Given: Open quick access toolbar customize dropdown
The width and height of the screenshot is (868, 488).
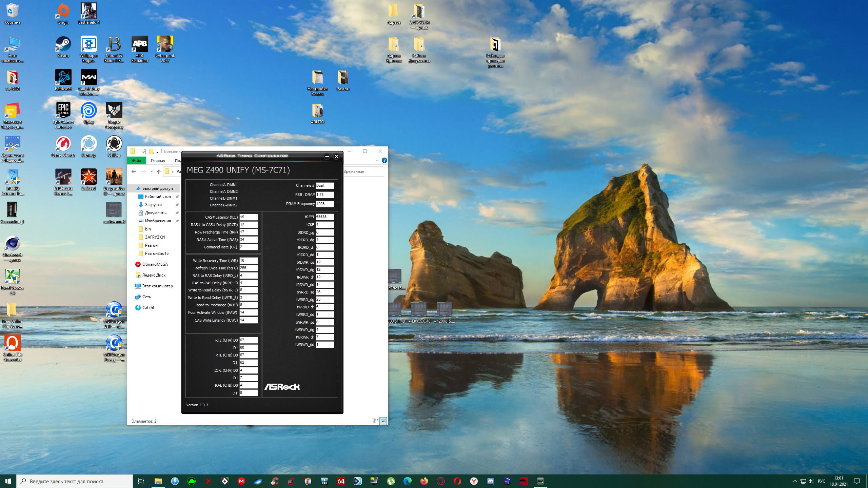Looking at the screenshot, I should point(158,151).
